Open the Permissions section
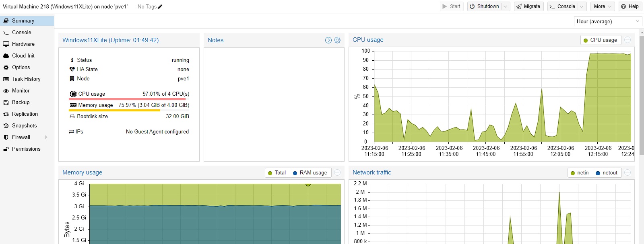The height and width of the screenshot is (244, 644). [x=27, y=149]
